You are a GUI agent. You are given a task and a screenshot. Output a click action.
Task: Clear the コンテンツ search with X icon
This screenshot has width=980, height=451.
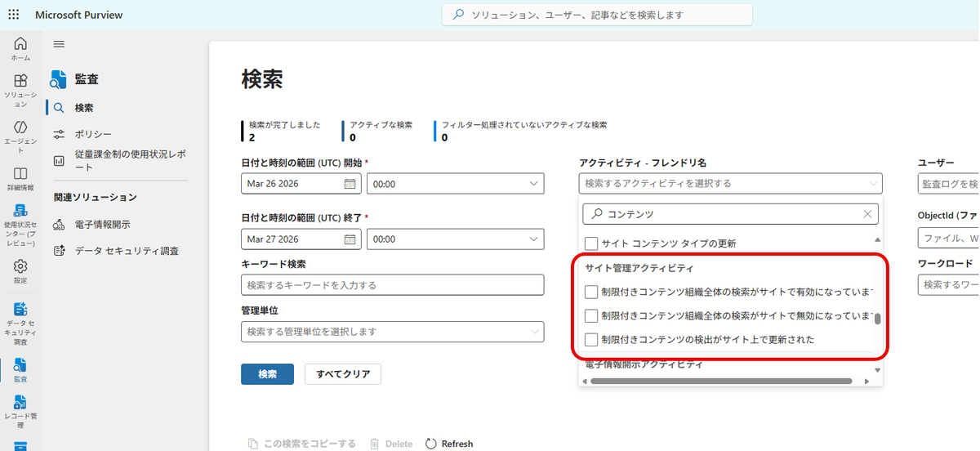(x=868, y=214)
